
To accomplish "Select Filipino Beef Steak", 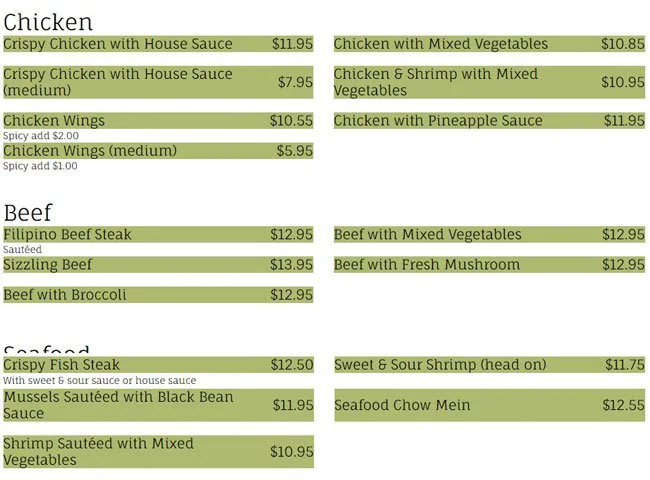I will (158, 235).
